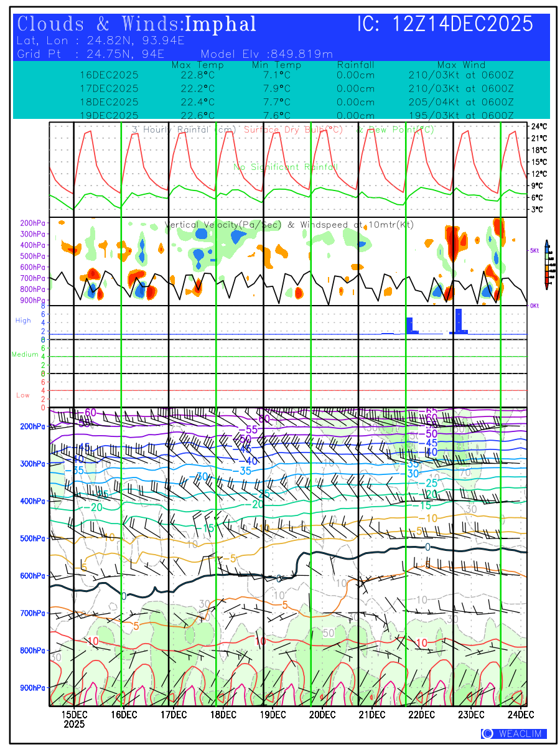This screenshot has height=747, width=560.
Task: Click the vertical velocity color scale legend
Action: 546,265
